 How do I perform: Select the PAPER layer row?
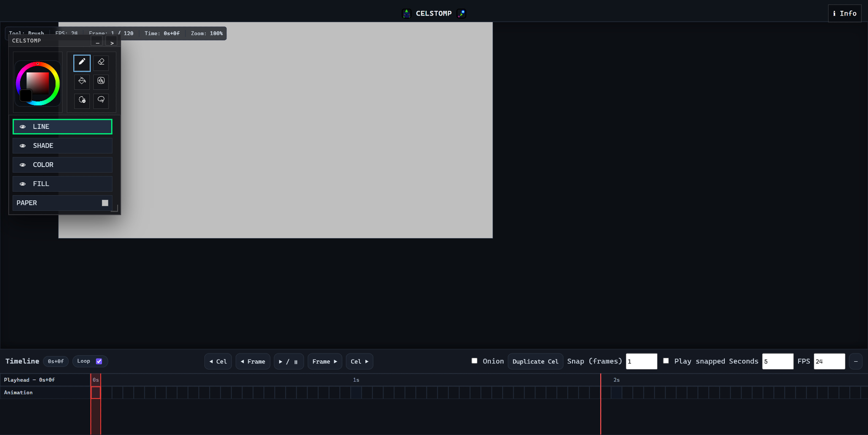click(56, 203)
